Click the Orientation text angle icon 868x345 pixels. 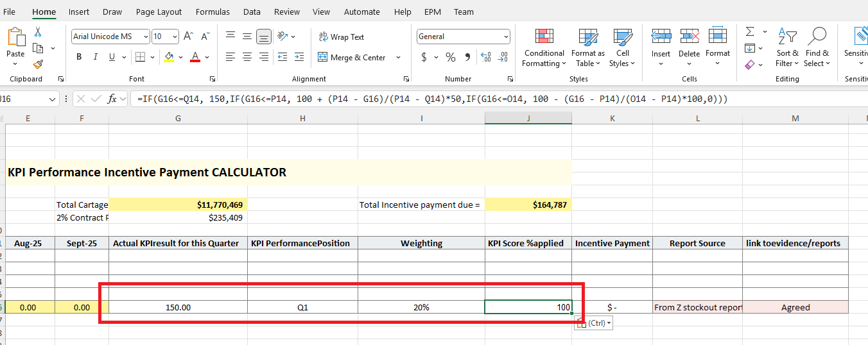[x=282, y=37]
